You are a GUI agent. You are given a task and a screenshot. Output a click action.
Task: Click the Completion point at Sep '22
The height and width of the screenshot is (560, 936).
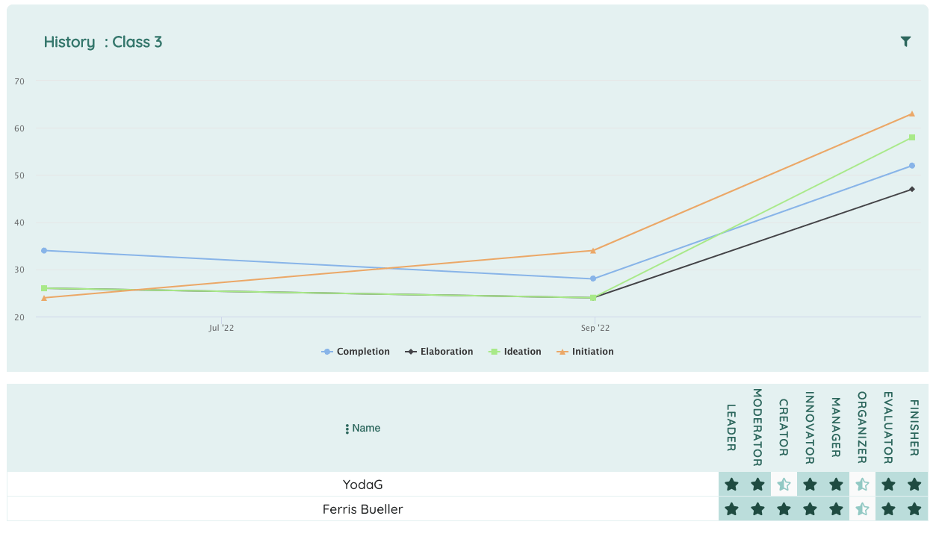(x=593, y=279)
